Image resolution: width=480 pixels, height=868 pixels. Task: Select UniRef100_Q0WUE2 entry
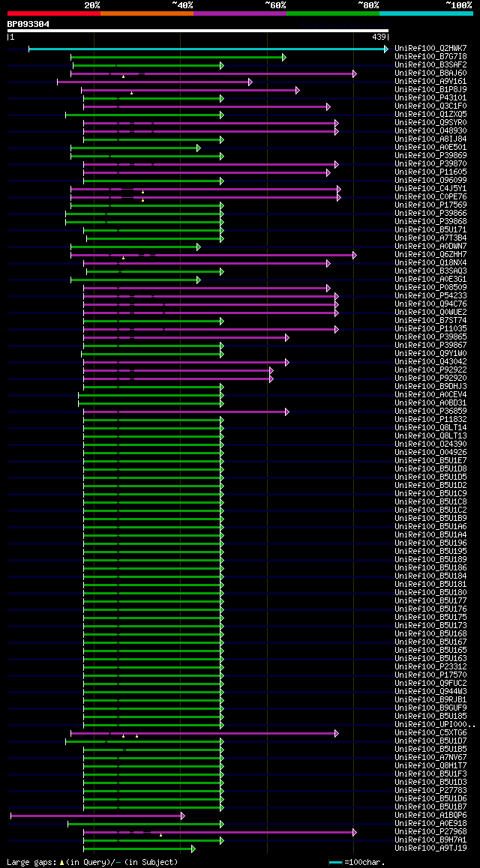(x=430, y=313)
